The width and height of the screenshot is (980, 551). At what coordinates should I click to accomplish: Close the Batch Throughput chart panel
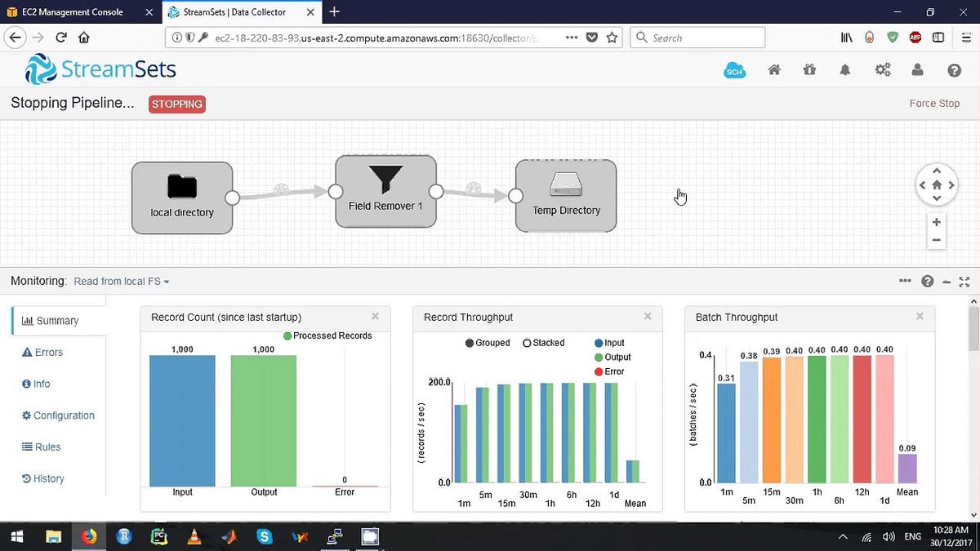920,317
